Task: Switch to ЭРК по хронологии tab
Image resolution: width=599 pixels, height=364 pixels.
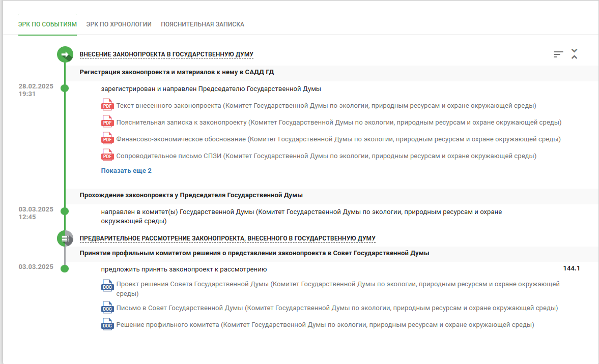Action: coord(119,24)
